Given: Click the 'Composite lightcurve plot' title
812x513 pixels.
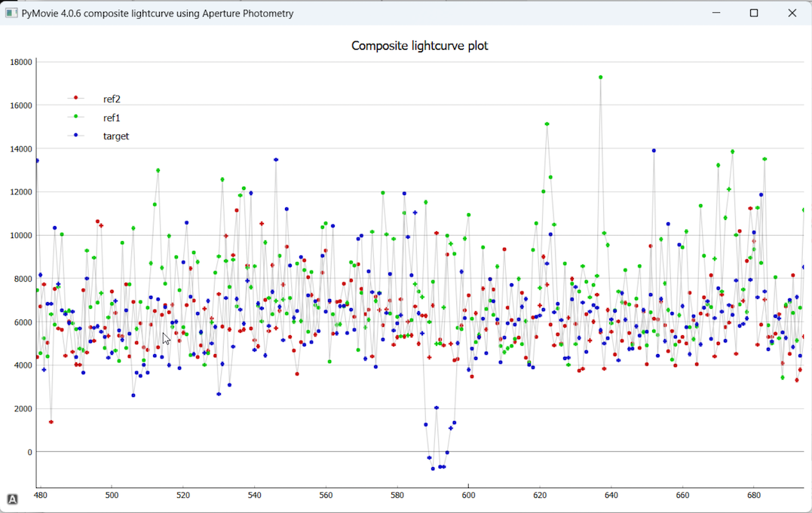Looking at the screenshot, I should 419,46.
